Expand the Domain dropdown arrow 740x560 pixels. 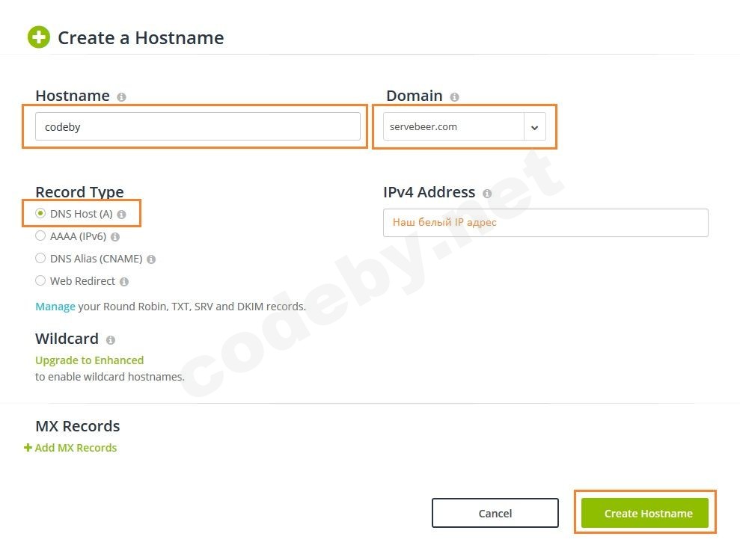coord(534,127)
